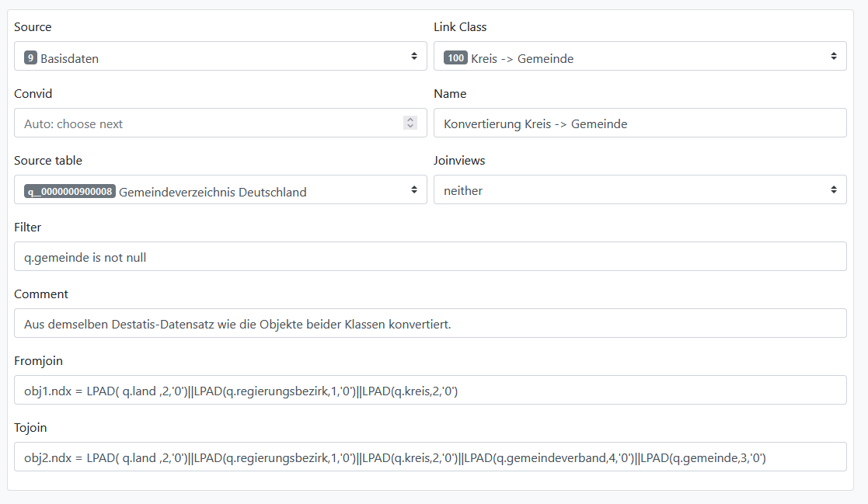Open the Link Class "Kreis -> Gemeinde" dropdown

tap(639, 57)
